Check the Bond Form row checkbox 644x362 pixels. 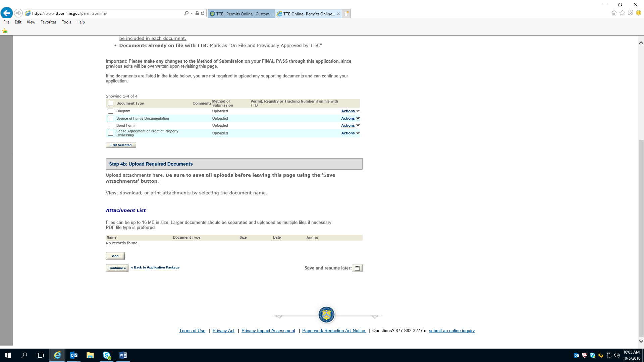point(110,126)
